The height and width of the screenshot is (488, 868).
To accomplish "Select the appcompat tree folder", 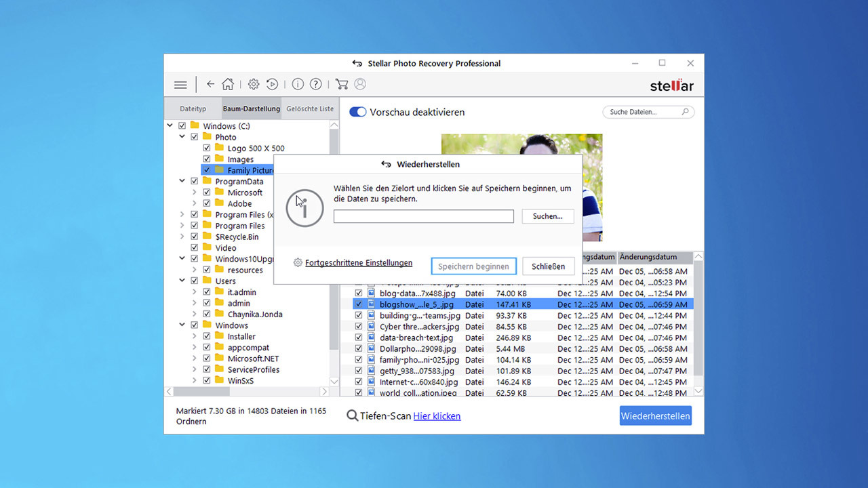I will [x=248, y=348].
